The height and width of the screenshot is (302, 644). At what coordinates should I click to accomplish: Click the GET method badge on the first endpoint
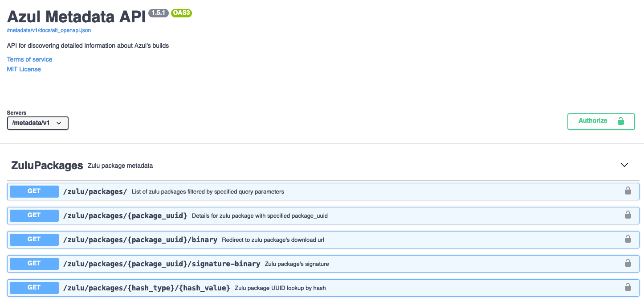(34, 191)
